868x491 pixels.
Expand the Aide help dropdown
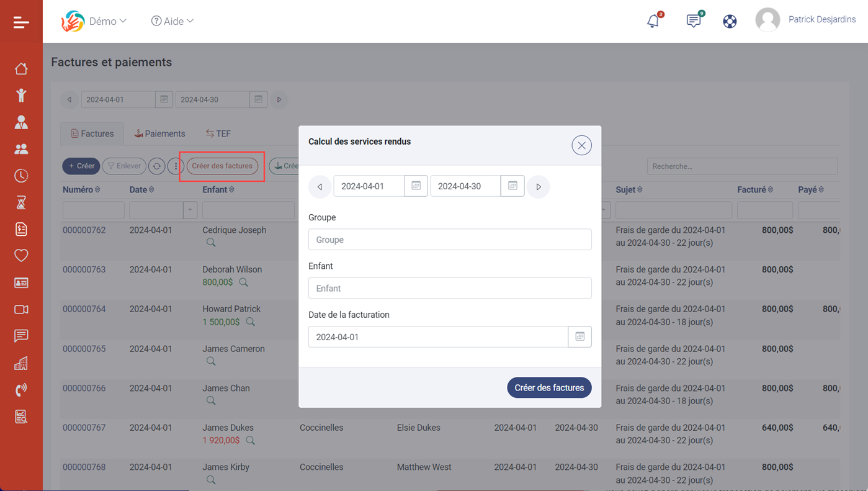click(172, 21)
